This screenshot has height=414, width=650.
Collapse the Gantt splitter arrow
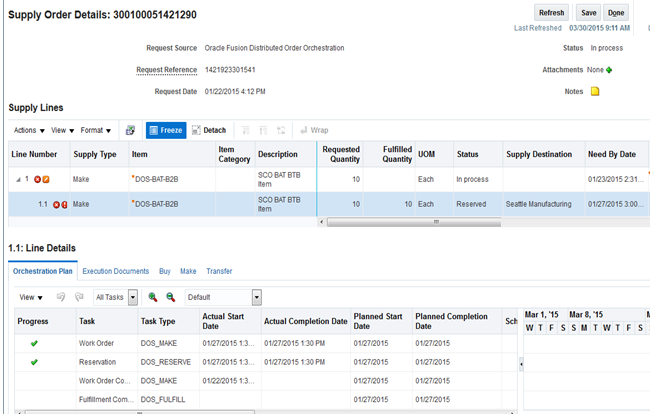pos(521,364)
